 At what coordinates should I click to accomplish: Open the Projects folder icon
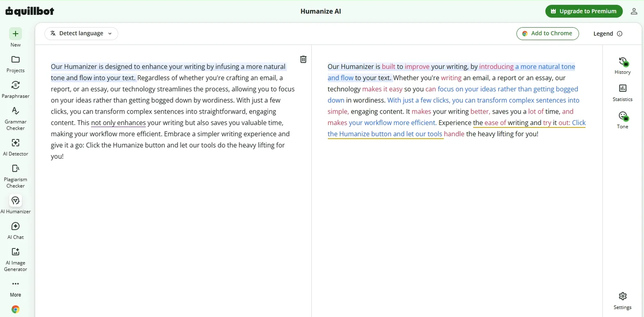[16, 59]
